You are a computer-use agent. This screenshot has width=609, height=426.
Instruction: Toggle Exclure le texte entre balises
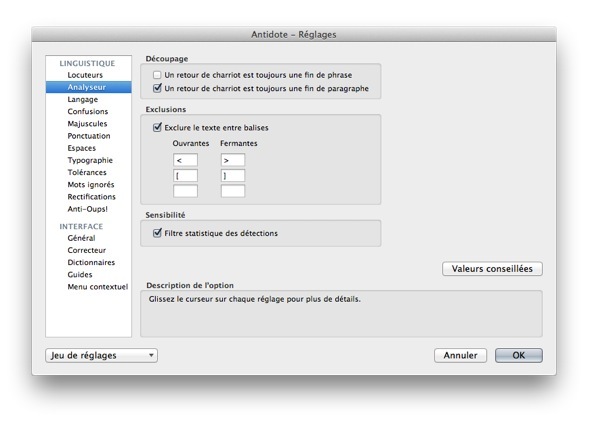click(x=157, y=127)
